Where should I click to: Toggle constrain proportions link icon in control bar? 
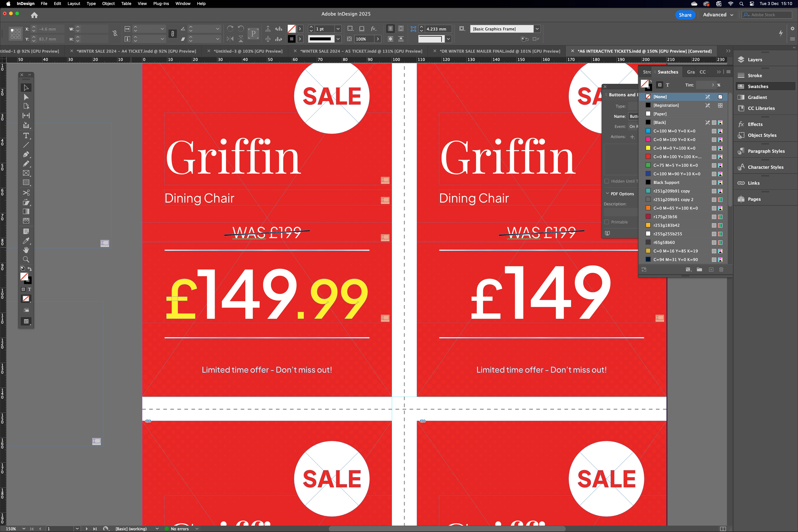click(x=173, y=34)
